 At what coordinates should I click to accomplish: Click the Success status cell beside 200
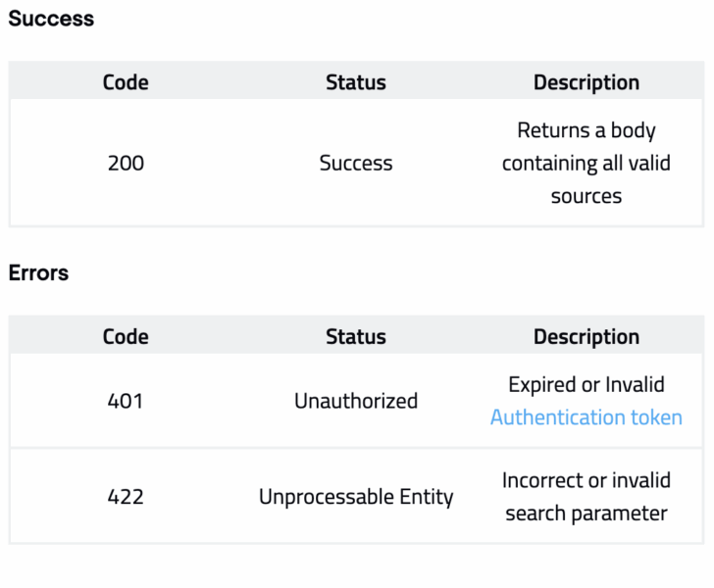(x=355, y=163)
